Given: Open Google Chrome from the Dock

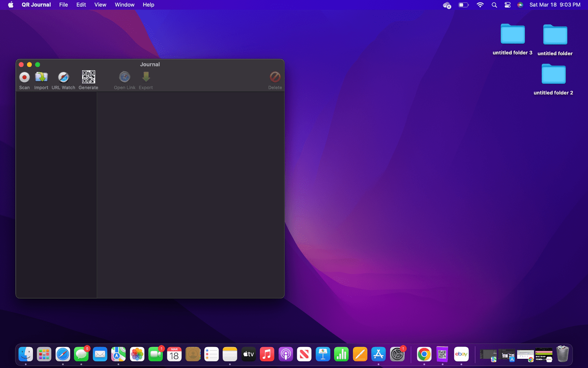Looking at the screenshot, I should tap(424, 354).
